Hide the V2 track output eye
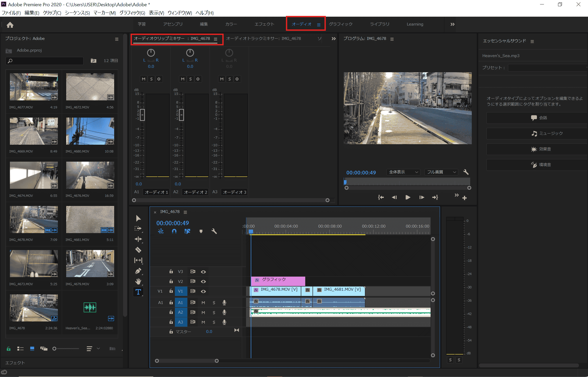The image size is (588, 377). [203, 282]
